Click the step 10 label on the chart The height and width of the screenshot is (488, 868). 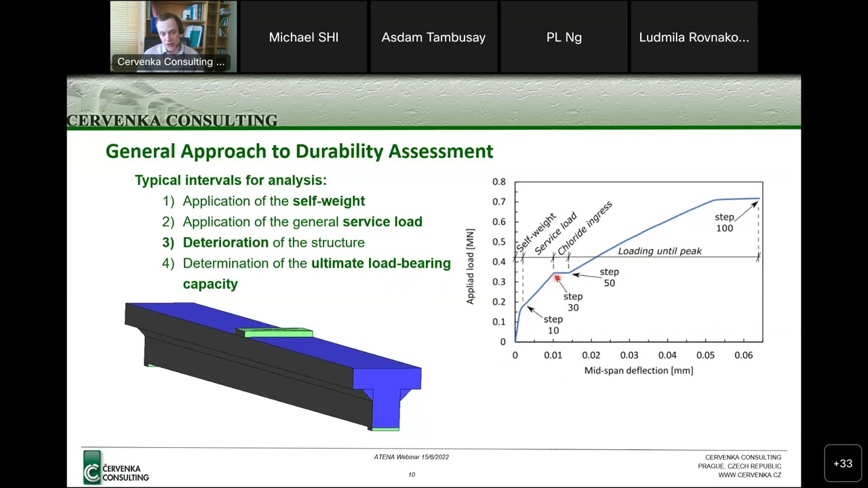tap(553, 325)
